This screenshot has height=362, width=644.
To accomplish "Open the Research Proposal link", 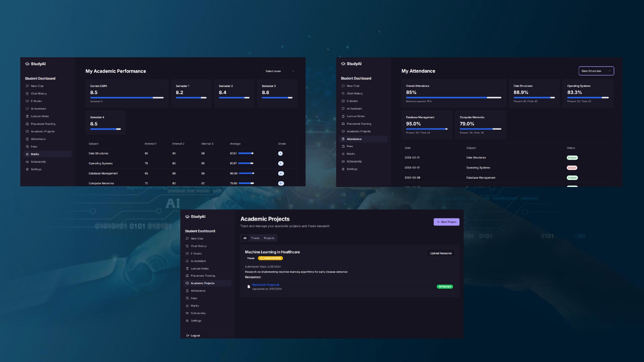I will pyautogui.click(x=266, y=284).
